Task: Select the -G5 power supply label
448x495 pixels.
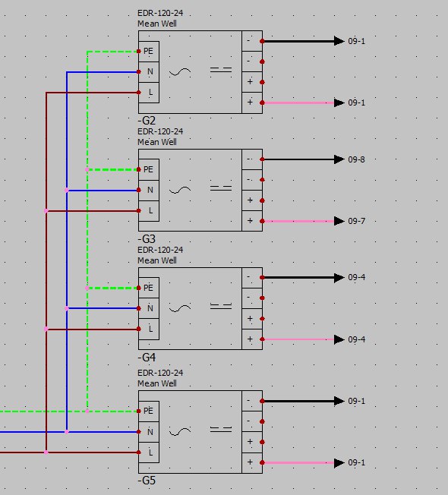Action: pos(147,481)
